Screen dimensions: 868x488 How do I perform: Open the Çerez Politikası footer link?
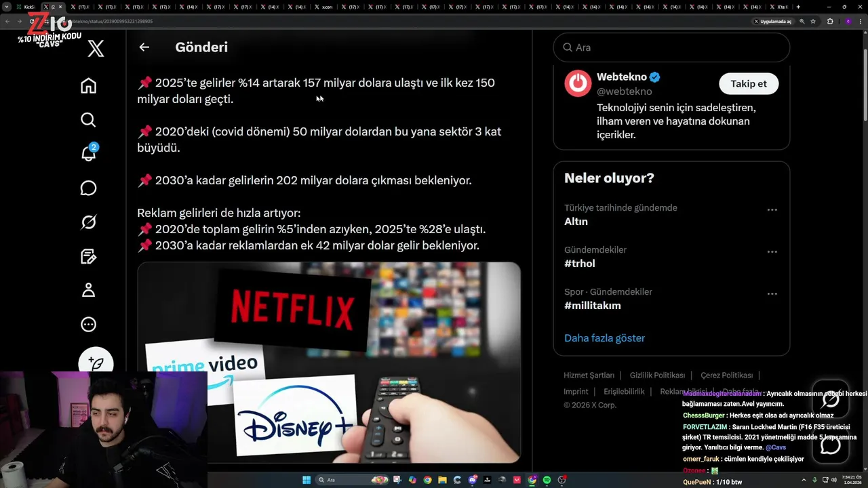[726, 375]
